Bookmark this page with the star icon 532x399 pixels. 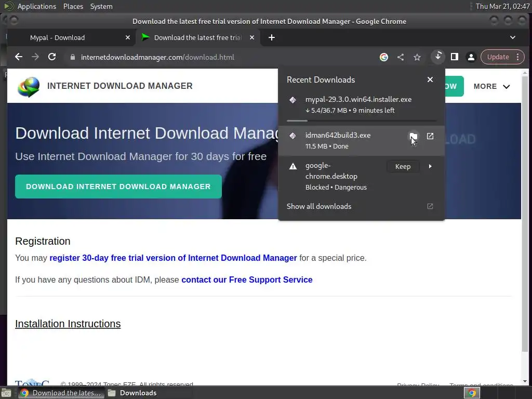(417, 57)
